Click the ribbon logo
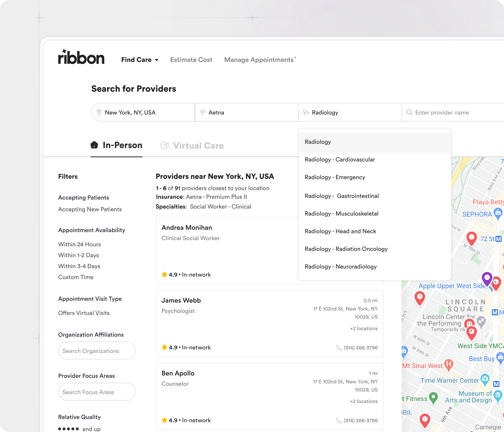 (x=81, y=57)
